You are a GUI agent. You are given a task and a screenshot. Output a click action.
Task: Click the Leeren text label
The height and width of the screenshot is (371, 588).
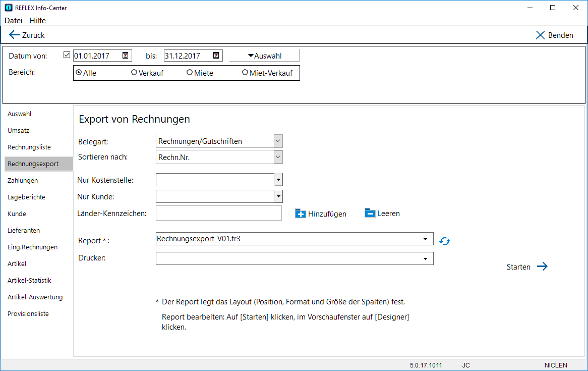tap(388, 214)
